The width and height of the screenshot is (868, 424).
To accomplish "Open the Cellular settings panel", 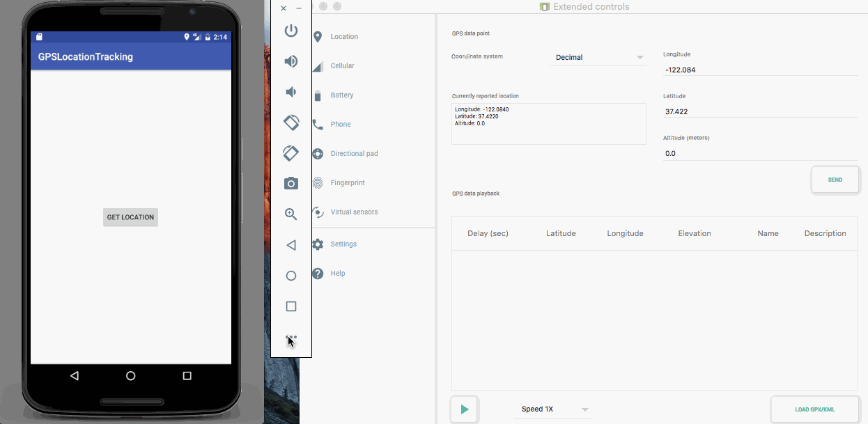I will tap(343, 65).
